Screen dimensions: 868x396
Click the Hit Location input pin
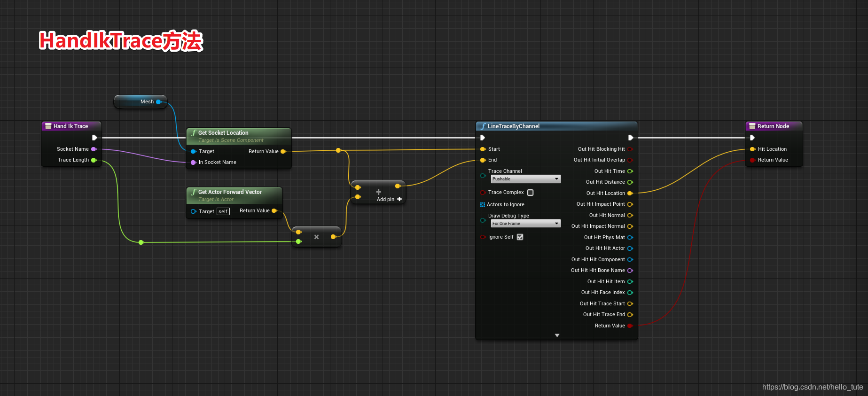pyautogui.click(x=752, y=149)
